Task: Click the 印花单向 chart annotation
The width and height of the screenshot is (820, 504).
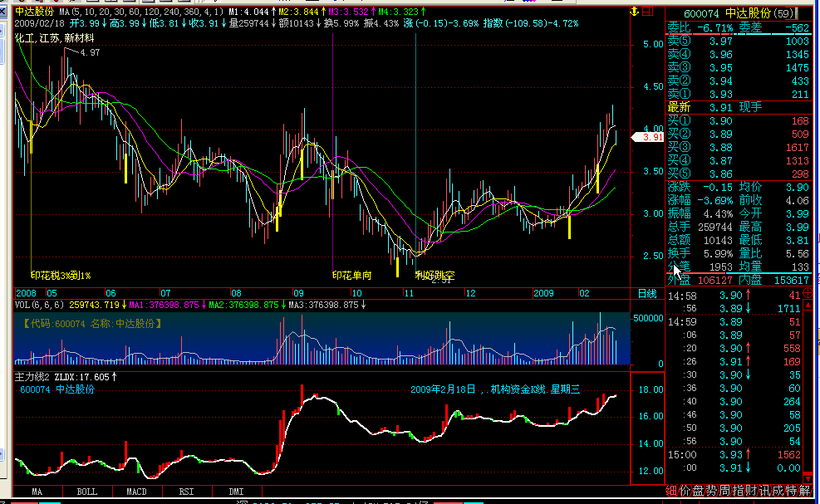Action: [x=352, y=276]
